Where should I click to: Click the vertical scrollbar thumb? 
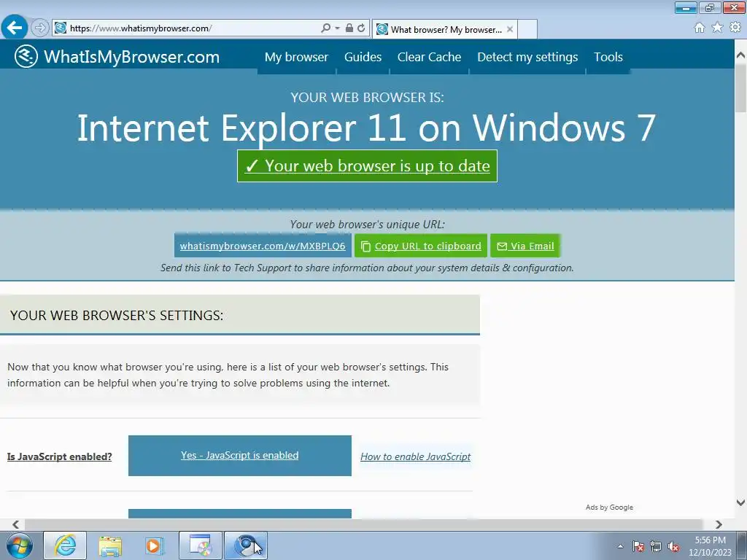tap(740, 87)
